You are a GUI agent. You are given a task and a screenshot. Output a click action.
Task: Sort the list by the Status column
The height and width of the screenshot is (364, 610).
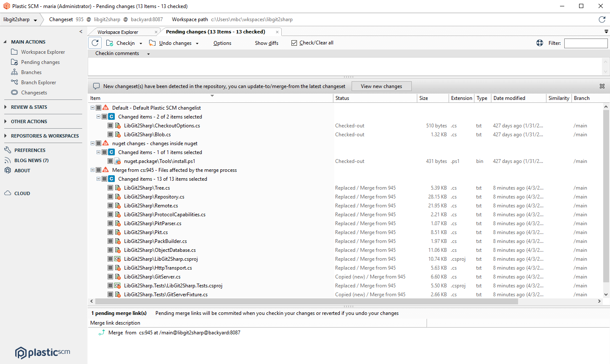[375, 98]
